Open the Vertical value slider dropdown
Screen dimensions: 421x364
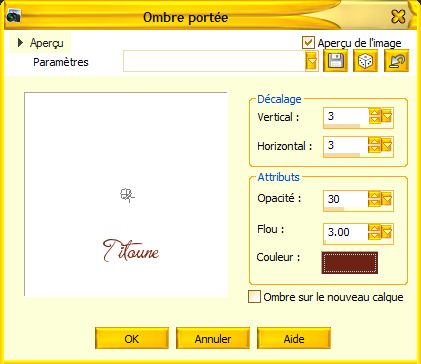[387, 117]
